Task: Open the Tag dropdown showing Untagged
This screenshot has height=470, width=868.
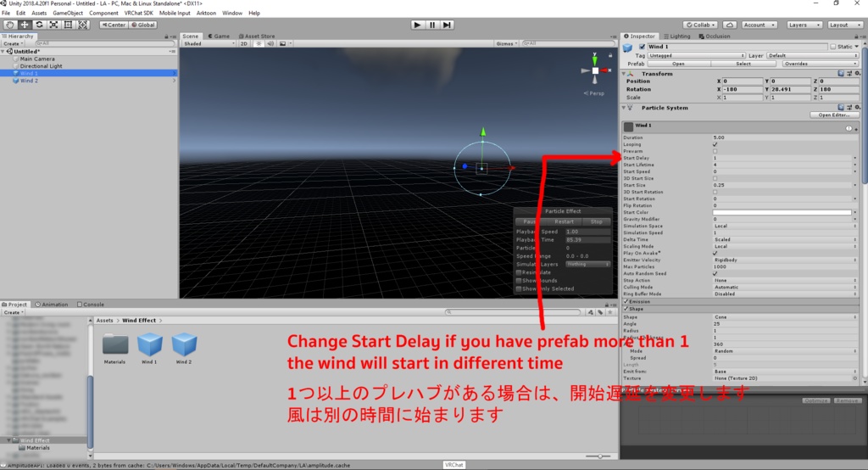Action: tap(697, 55)
